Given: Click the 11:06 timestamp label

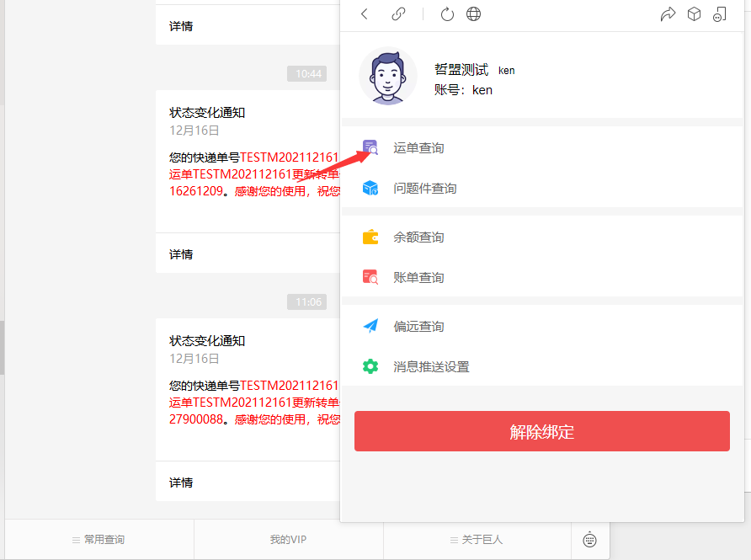Looking at the screenshot, I should 307,301.
